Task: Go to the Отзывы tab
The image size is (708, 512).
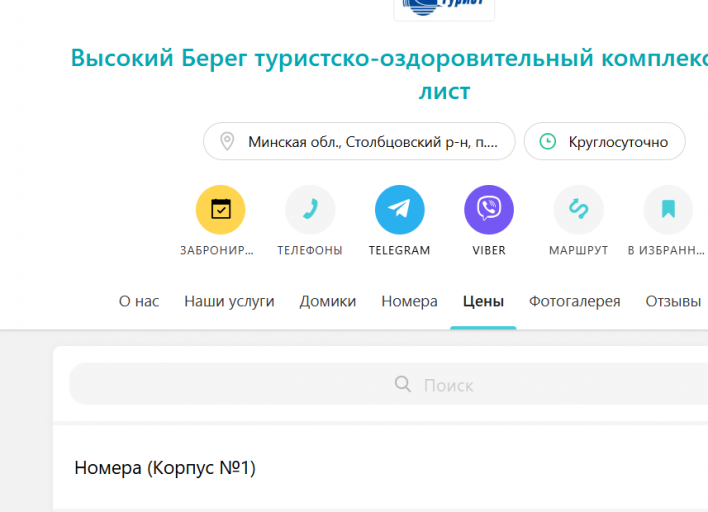Action: click(x=673, y=301)
